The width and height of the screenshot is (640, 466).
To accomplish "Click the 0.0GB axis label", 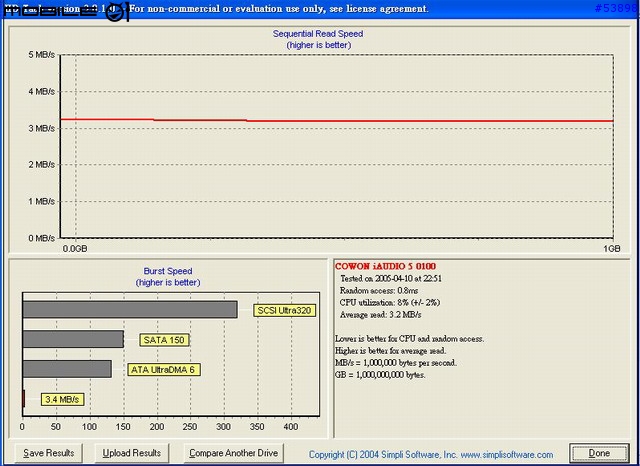I will coord(75,249).
